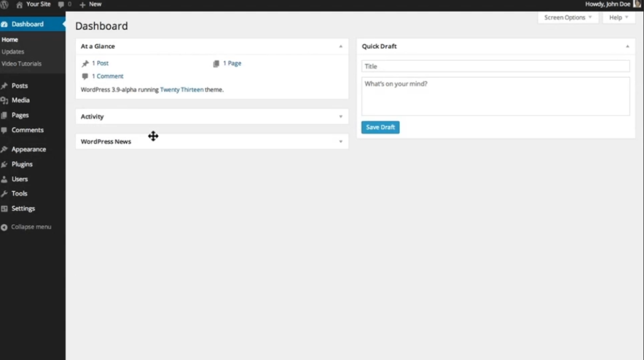
Task: Open comments bubble icon in admin bar
Action: point(61,5)
